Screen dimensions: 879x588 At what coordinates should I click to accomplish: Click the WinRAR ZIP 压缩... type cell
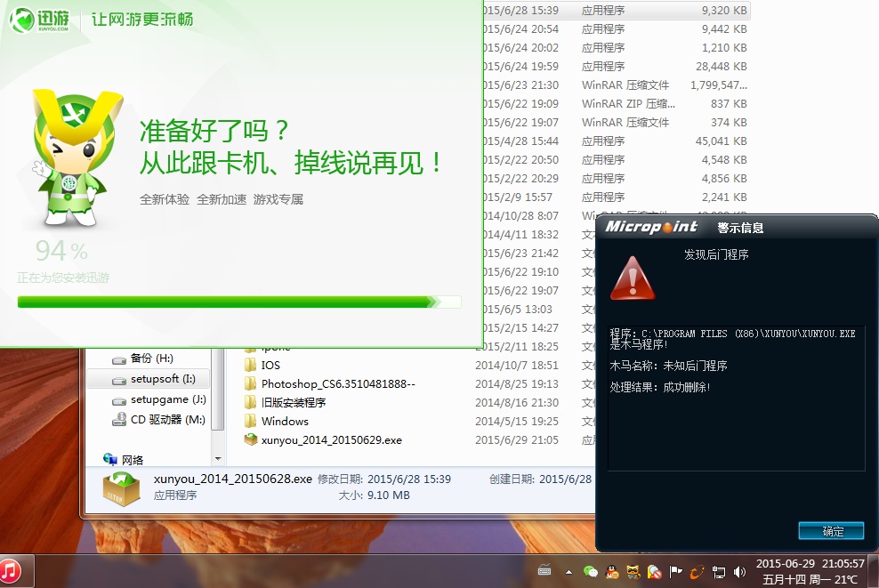click(628, 104)
